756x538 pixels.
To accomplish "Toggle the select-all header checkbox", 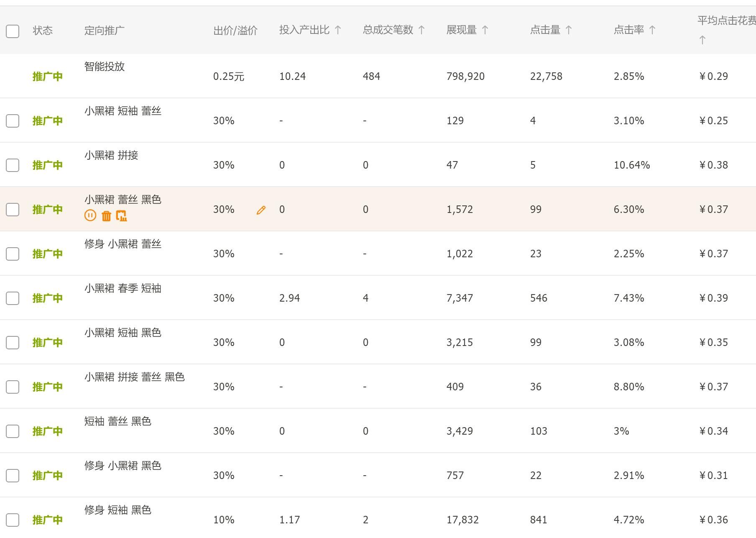I will coord(13,31).
